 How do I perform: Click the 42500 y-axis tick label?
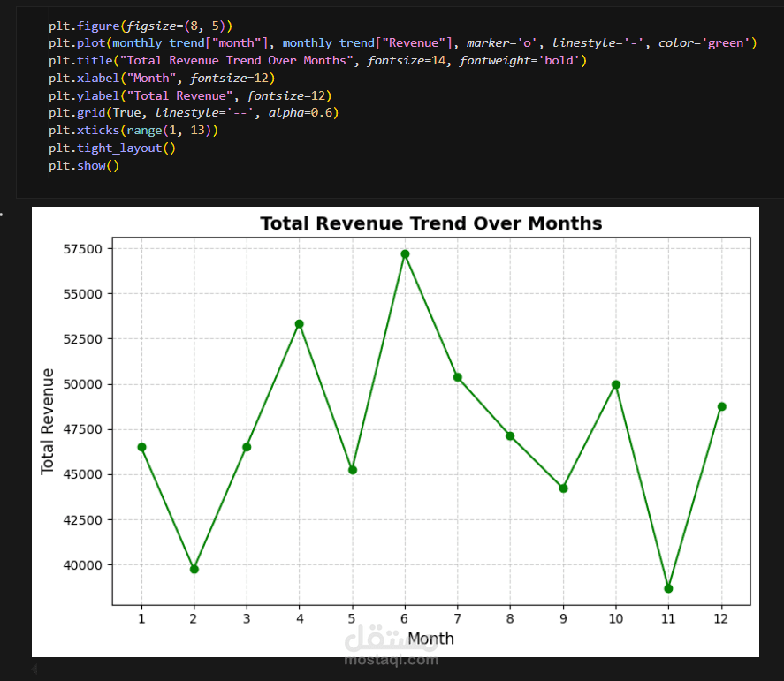82,520
